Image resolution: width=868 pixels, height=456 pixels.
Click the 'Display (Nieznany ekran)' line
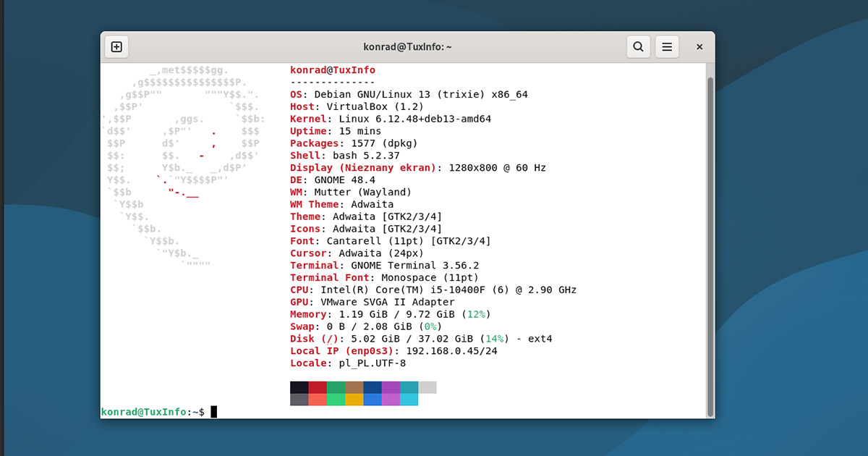[x=418, y=168]
